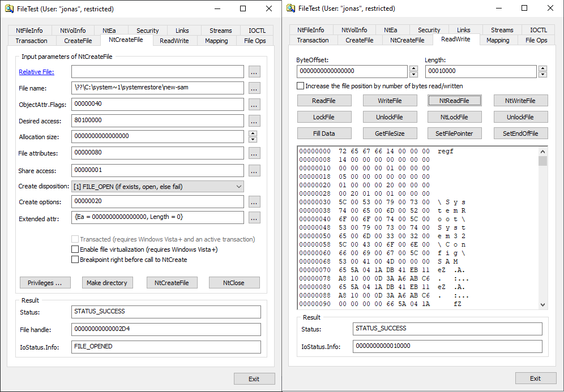Screen dimensions: 564x392
Task: Decrement Length with down arrow
Action: [x=543, y=74]
